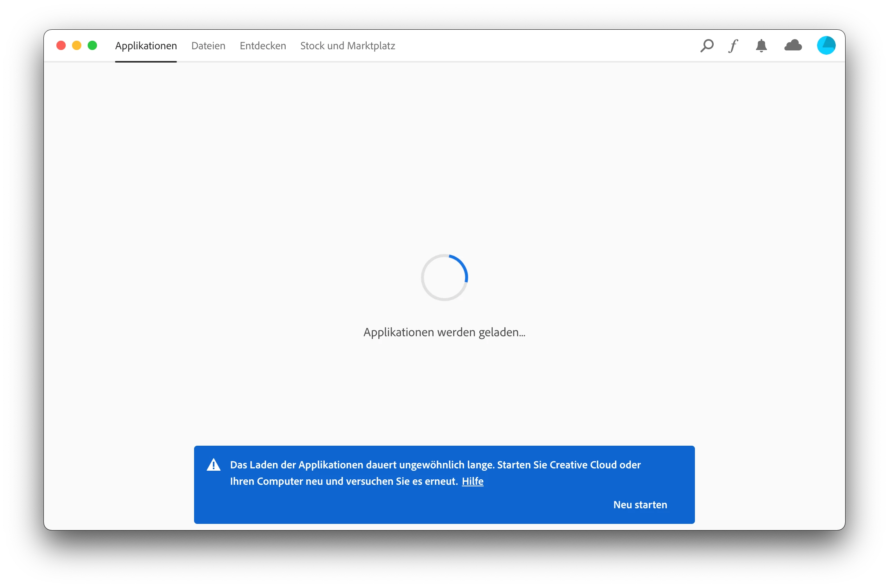This screenshot has height=588, width=889.
Task: Click the warning triangle in banner
Action: coord(214,465)
